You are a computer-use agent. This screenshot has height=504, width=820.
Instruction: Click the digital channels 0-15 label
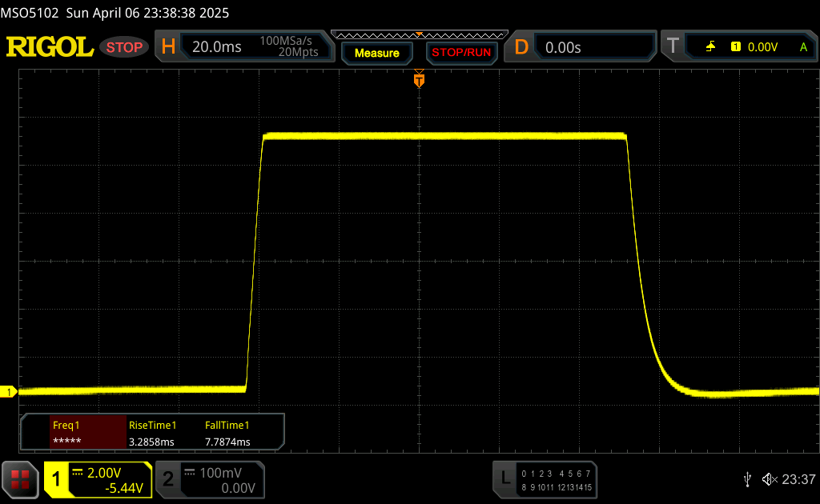tap(557, 481)
